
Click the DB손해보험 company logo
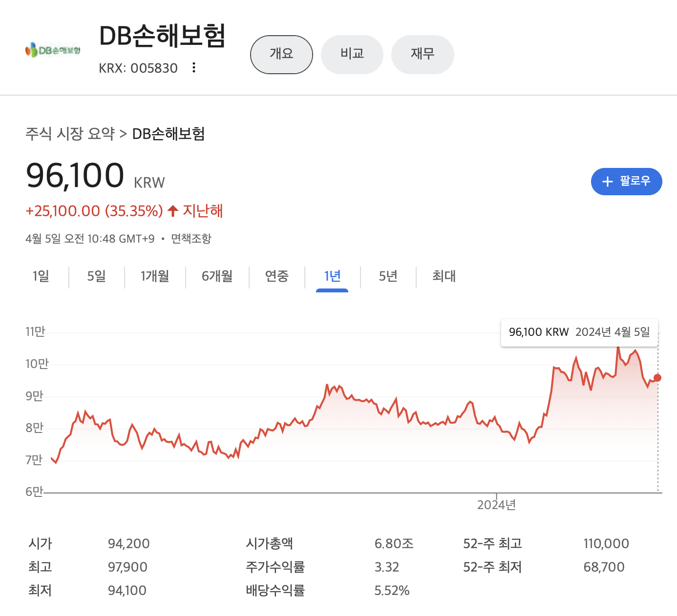(x=53, y=50)
